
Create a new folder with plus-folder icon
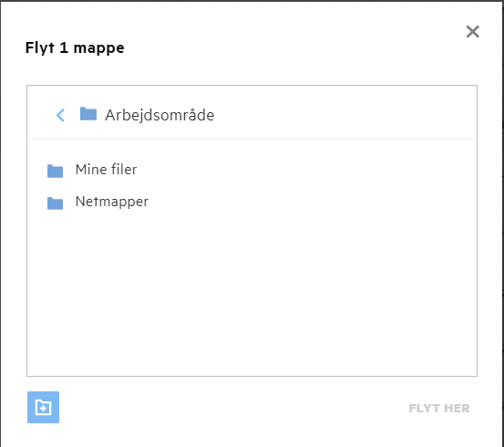[x=43, y=408]
